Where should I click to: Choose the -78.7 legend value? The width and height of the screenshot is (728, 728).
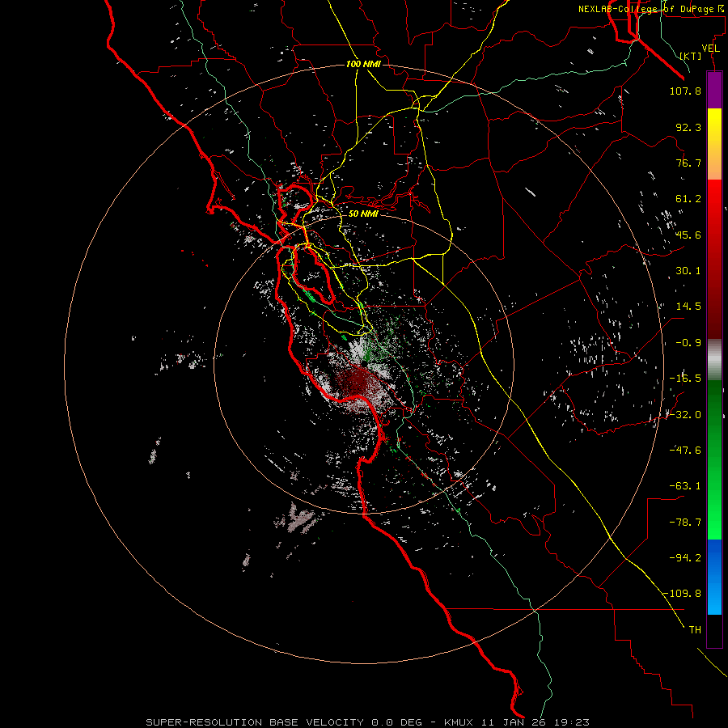[x=685, y=523]
